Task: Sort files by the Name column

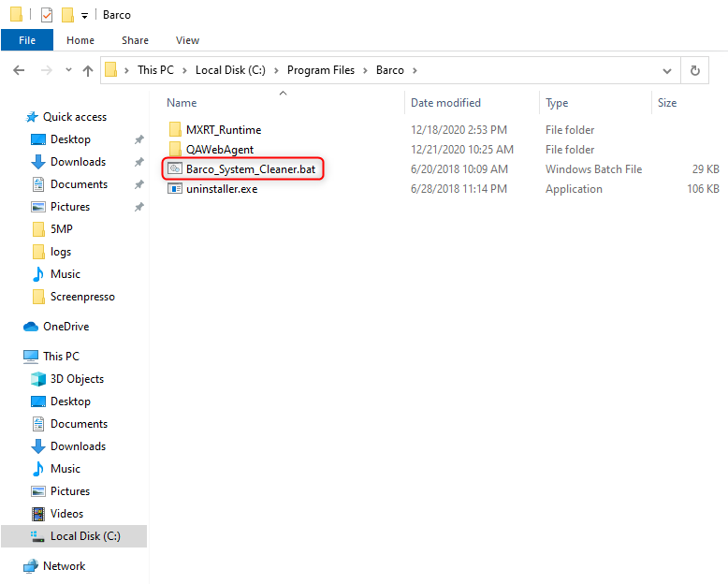Action: (182, 103)
